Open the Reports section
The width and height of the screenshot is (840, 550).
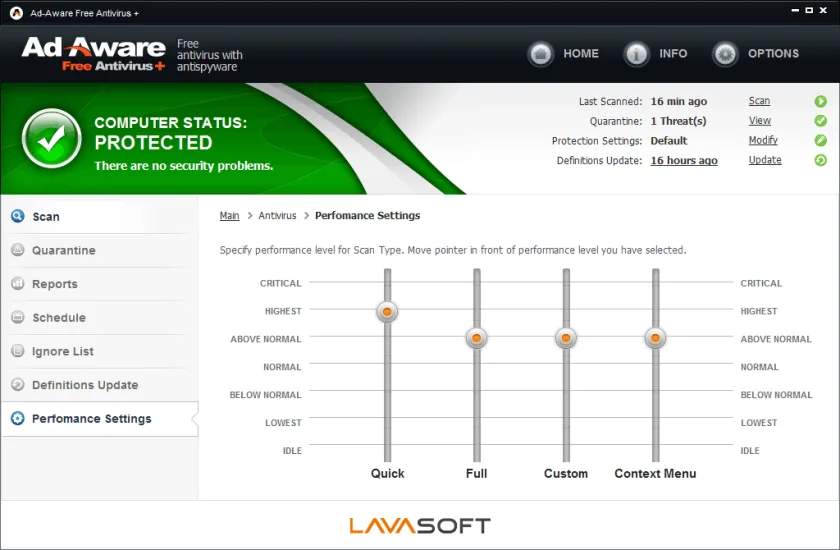[x=100, y=284]
